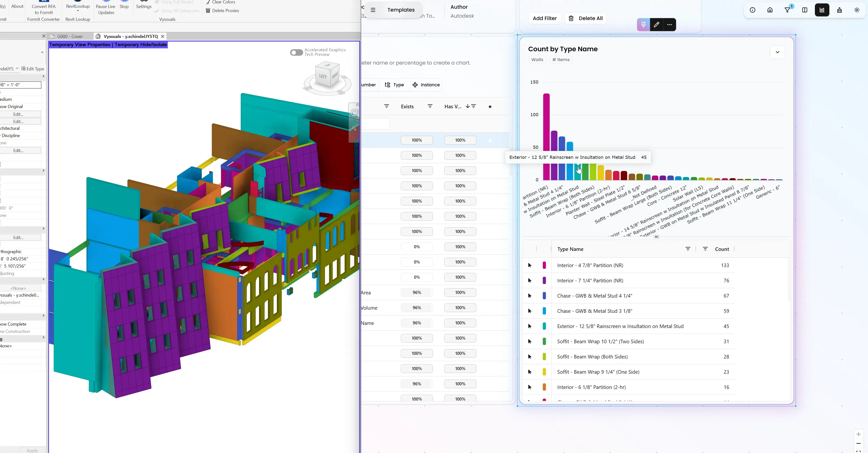Switch theme with the sun icon
Image resolution: width=868 pixels, height=453 pixels.
(857, 10)
